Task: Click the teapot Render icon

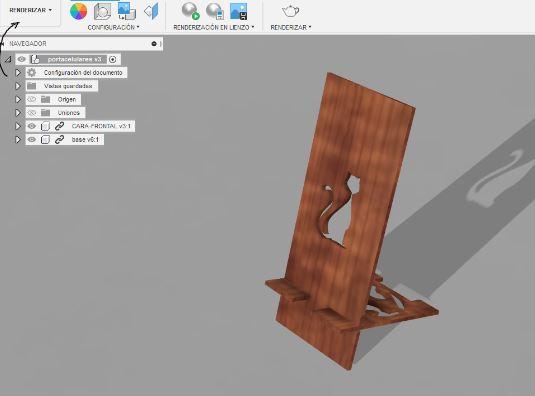Action: (290, 11)
